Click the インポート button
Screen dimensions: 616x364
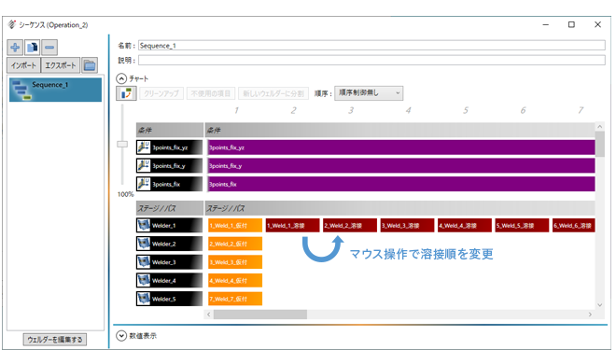pyautogui.click(x=24, y=65)
